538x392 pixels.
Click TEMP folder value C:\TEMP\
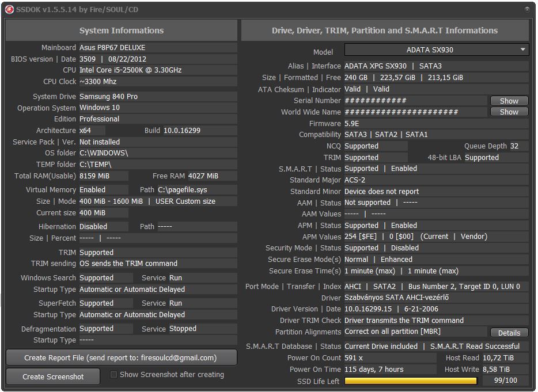tap(96, 165)
